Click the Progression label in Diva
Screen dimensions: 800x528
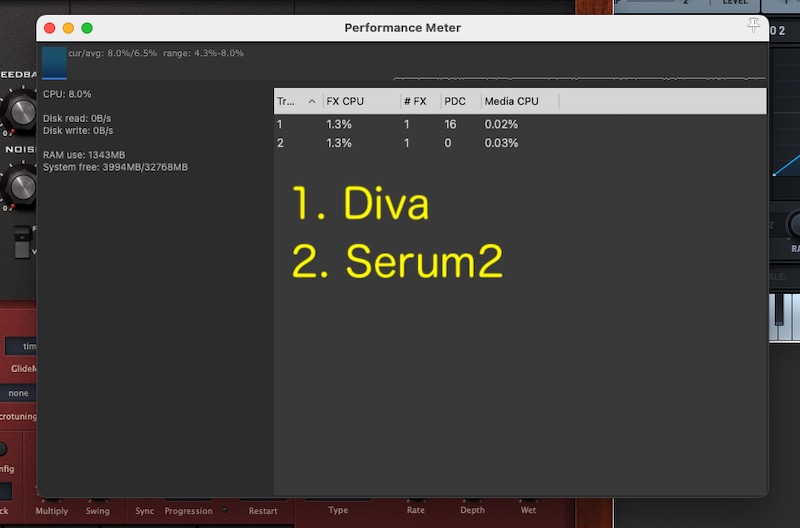pos(188,511)
